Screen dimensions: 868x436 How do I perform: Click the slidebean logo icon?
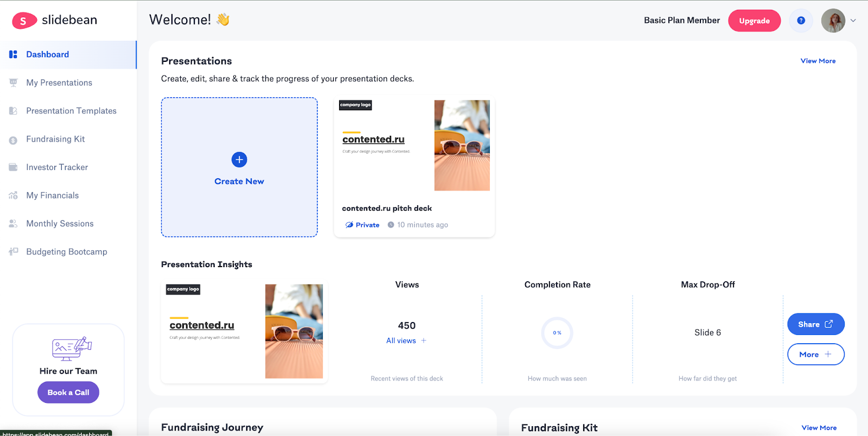pos(24,21)
